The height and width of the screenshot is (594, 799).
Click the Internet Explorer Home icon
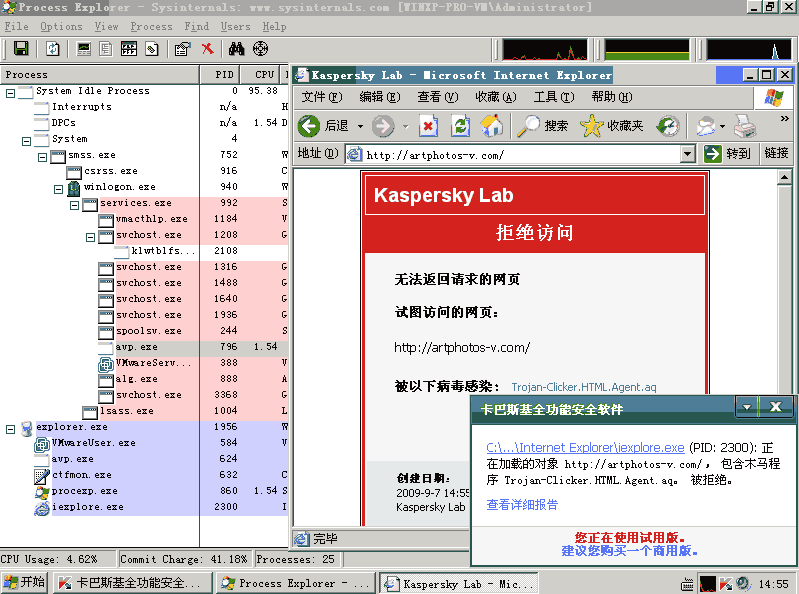491,125
